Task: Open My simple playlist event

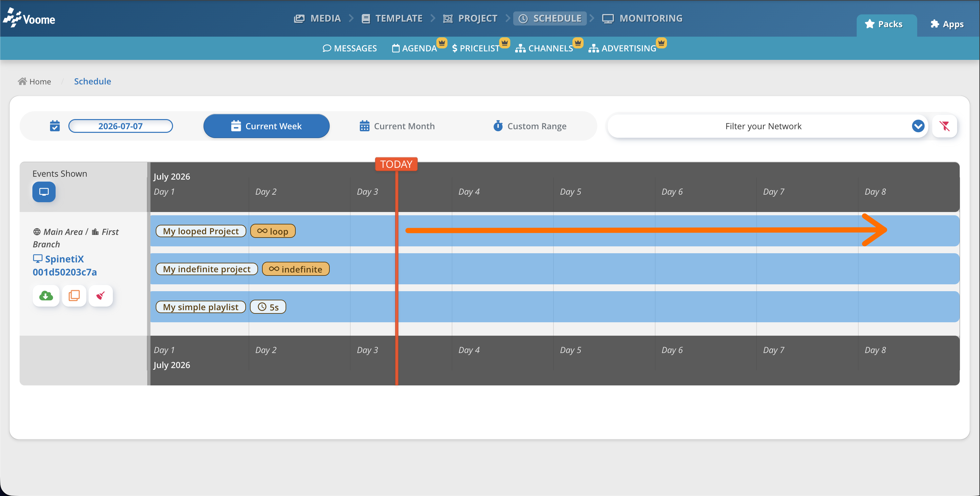Action: pyautogui.click(x=201, y=307)
